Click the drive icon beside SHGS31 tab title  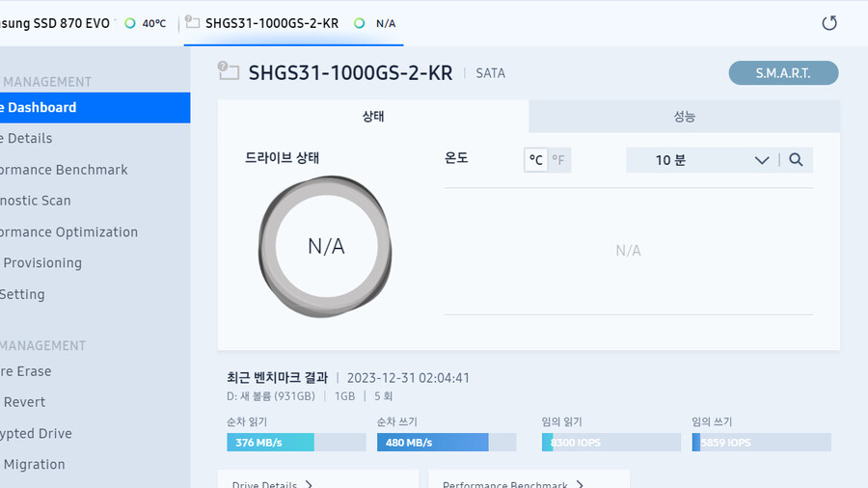[x=192, y=22]
